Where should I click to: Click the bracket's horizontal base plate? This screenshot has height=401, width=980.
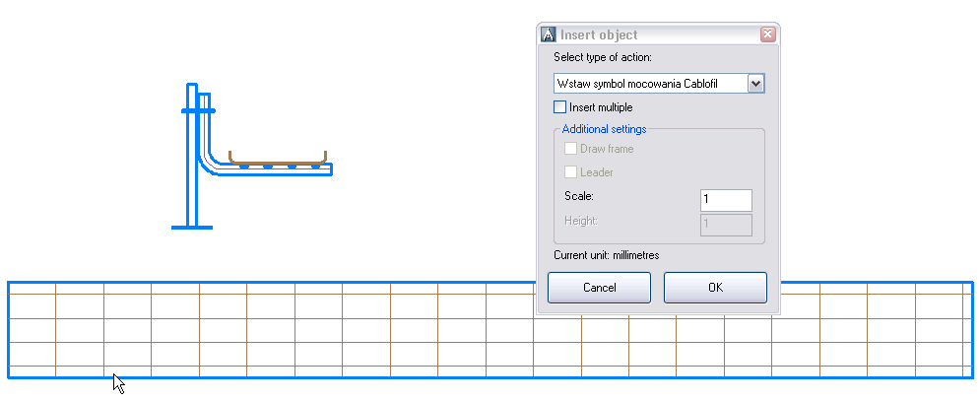tap(192, 228)
